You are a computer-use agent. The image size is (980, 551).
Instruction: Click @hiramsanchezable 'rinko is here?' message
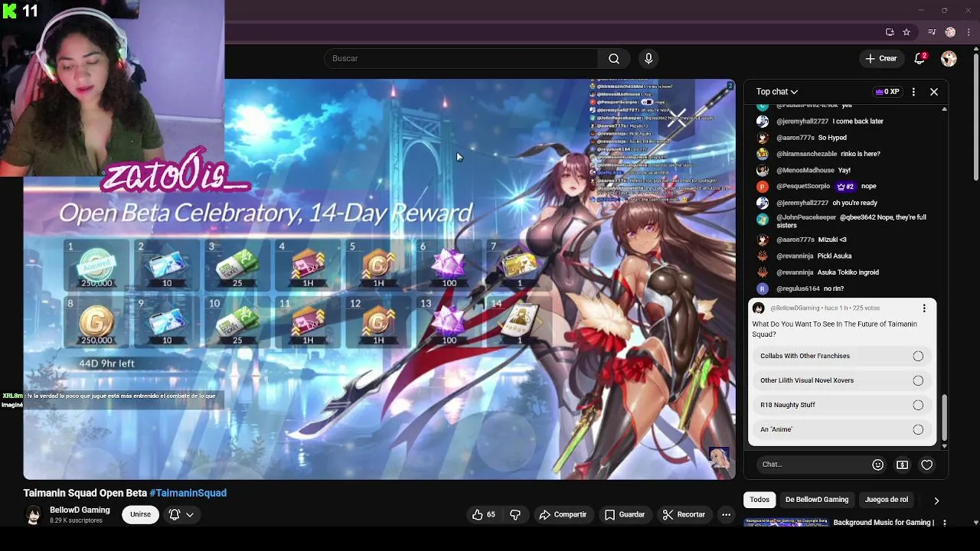pyautogui.click(x=818, y=154)
